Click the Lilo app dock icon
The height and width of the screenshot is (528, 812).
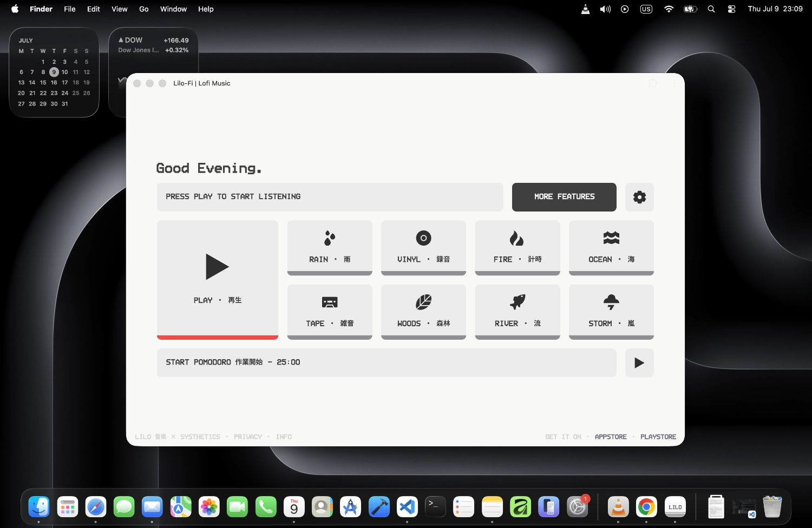click(675, 507)
